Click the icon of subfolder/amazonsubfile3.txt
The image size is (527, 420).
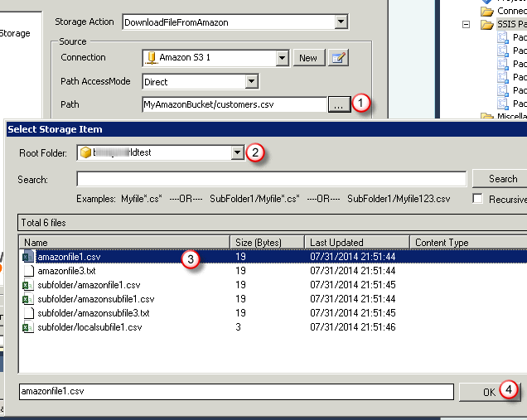coord(29,313)
